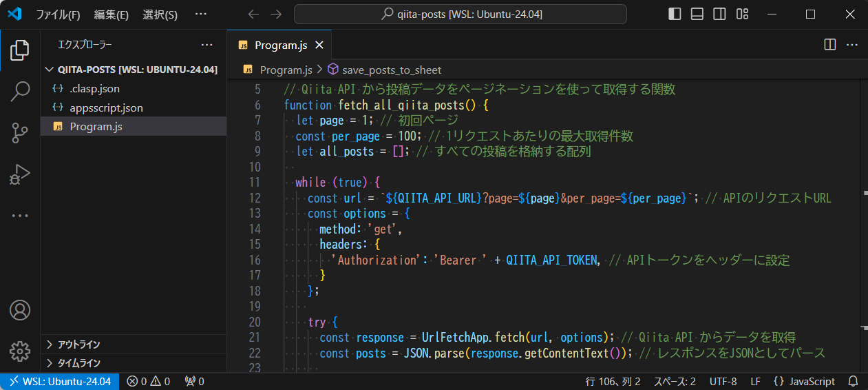868x390 pixels.
Task: Toggle the bottom panel layout icon
Action: point(697,14)
